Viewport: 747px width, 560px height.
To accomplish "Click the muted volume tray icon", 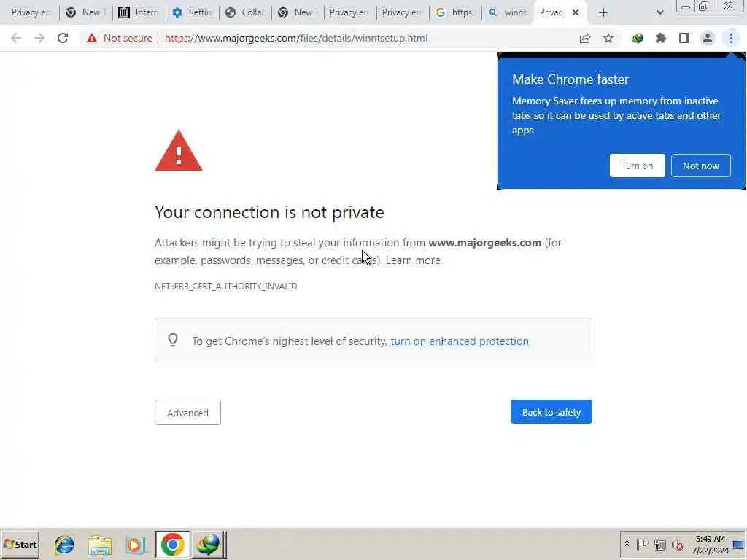I will click(x=677, y=544).
